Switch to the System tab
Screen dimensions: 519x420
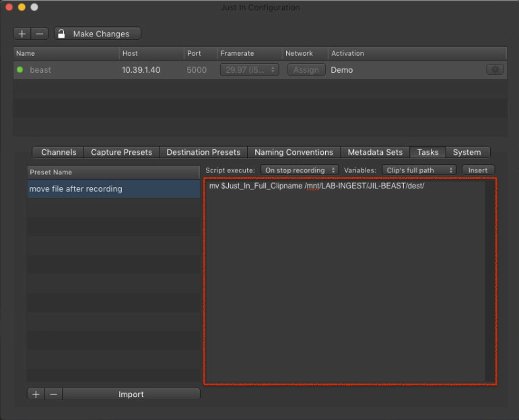pos(467,152)
